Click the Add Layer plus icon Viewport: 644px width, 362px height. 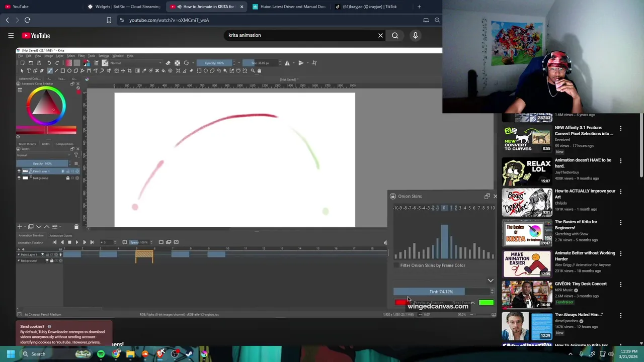click(x=20, y=227)
